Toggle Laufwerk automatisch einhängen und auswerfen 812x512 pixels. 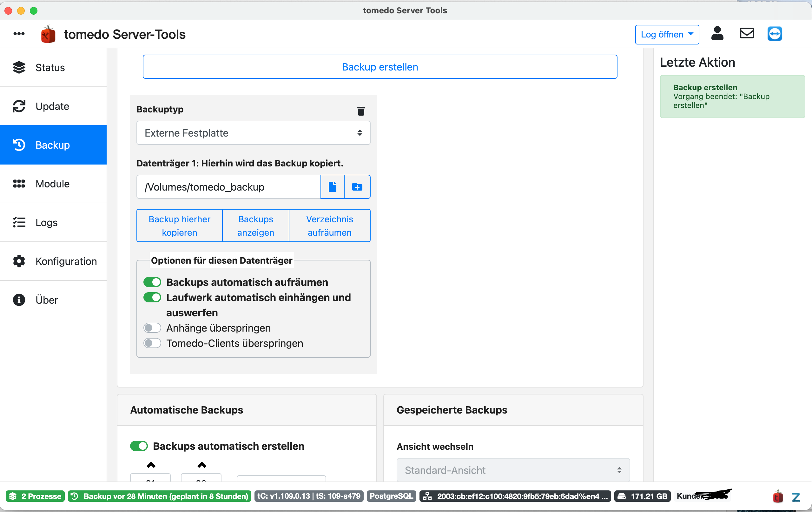(152, 297)
